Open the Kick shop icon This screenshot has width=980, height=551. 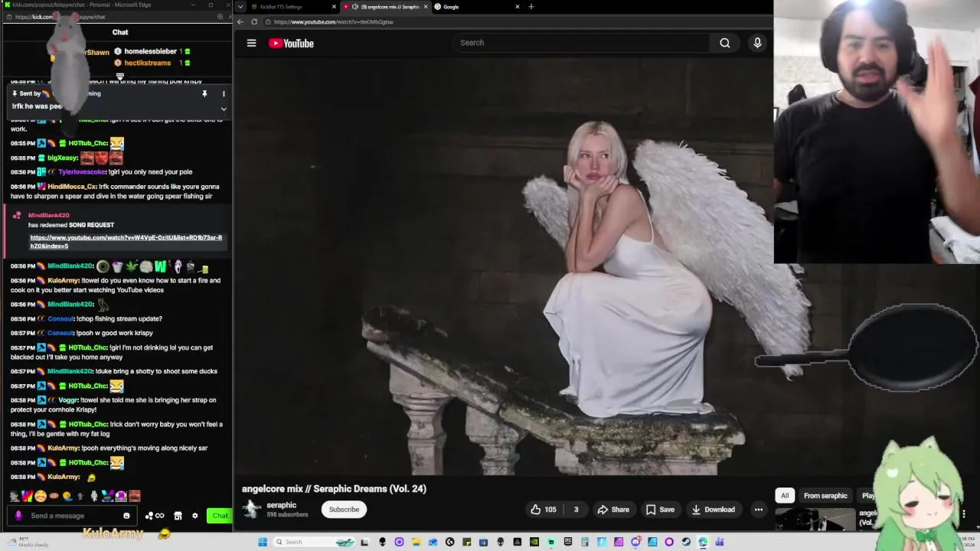click(x=178, y=516)
